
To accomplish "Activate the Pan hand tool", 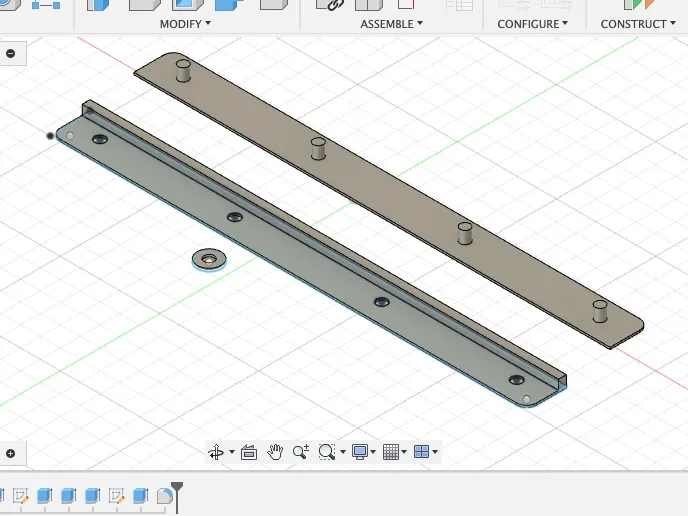I will coord(275,452).
